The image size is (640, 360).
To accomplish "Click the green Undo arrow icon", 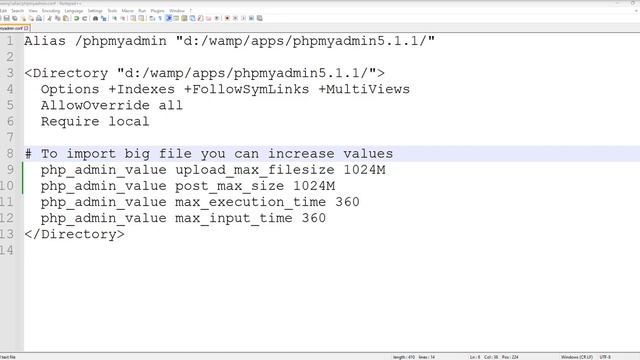I will point(76,18).
